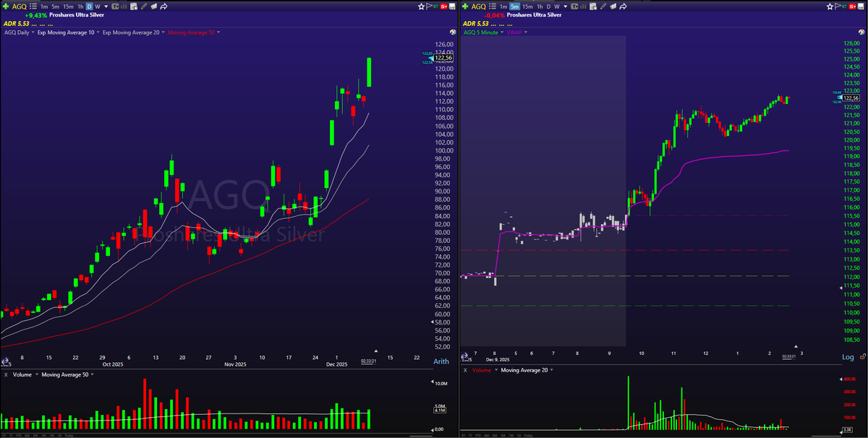Select 1h timeframe in left daily chart
Viewport: 868px width, 438px height.
[80, 7]
